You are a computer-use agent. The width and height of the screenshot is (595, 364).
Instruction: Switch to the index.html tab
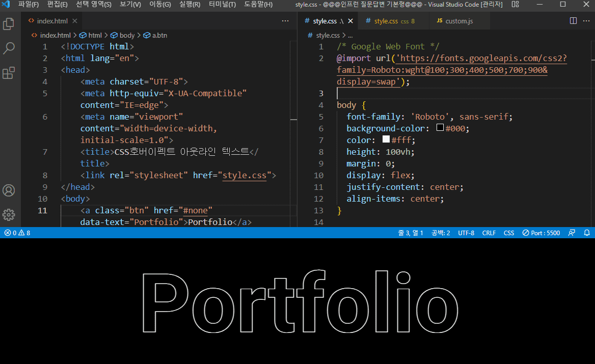pos(52,21)
